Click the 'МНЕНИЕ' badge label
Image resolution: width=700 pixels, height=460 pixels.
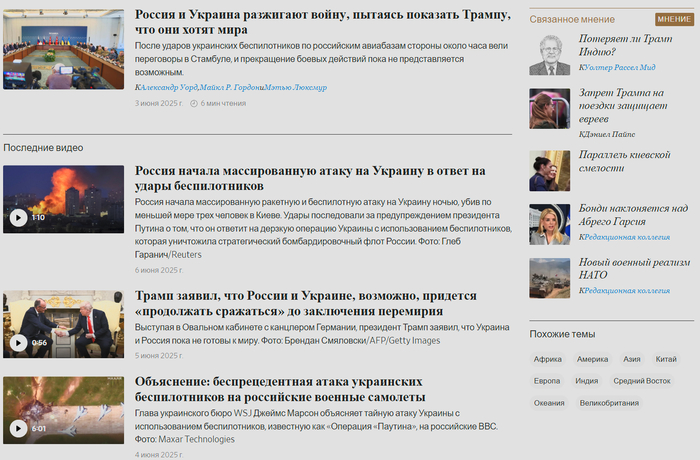(673, 19)
